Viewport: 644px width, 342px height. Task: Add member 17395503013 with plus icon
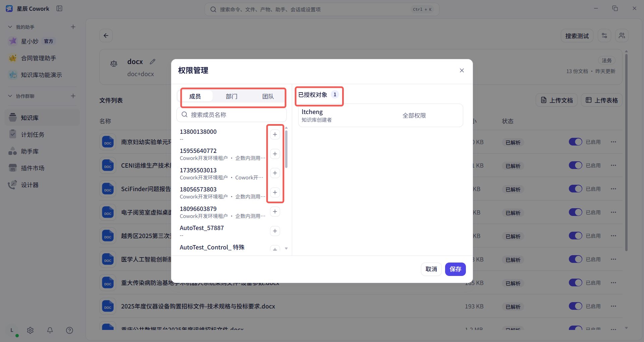pyautogui.click(x=275, y=173)
